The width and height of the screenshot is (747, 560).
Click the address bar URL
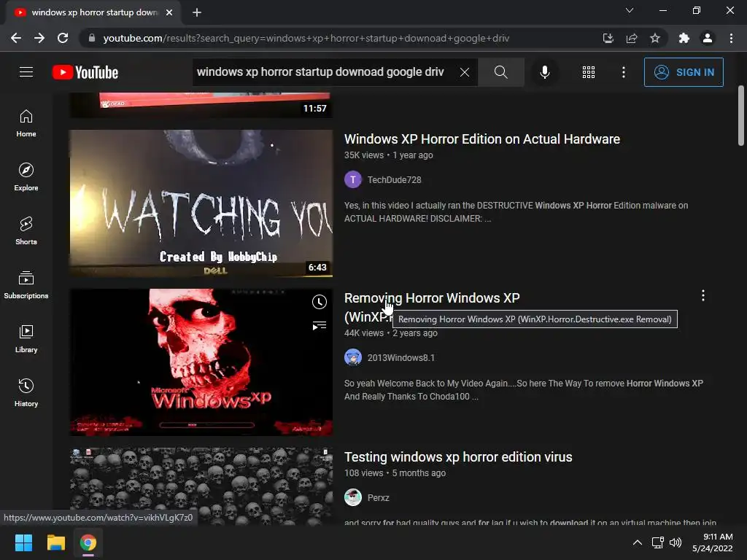point(306,38)
